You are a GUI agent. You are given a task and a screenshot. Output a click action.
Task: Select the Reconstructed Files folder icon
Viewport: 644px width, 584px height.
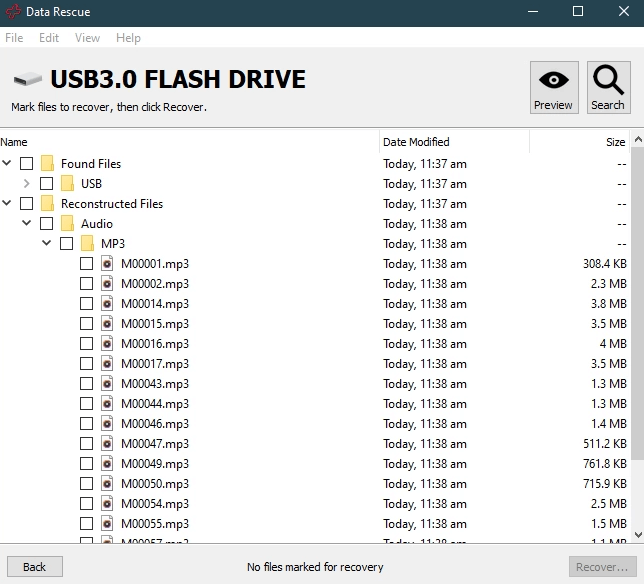(48, 204)
